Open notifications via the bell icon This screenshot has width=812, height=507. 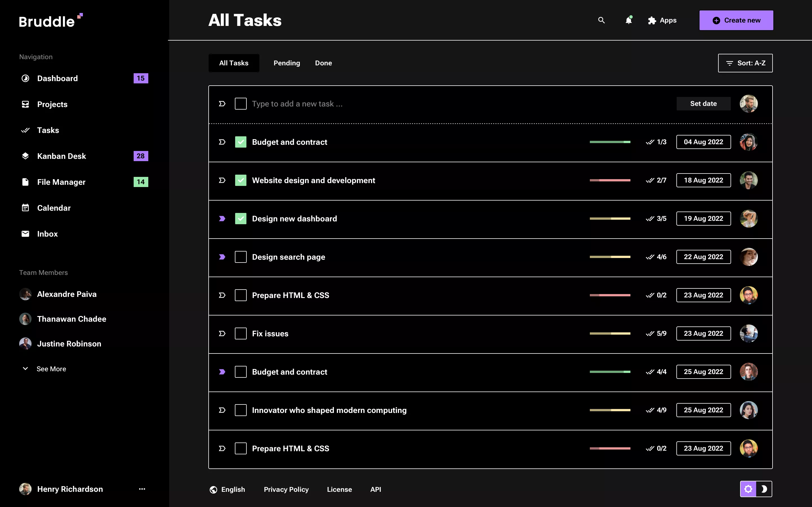click(628, 21)
